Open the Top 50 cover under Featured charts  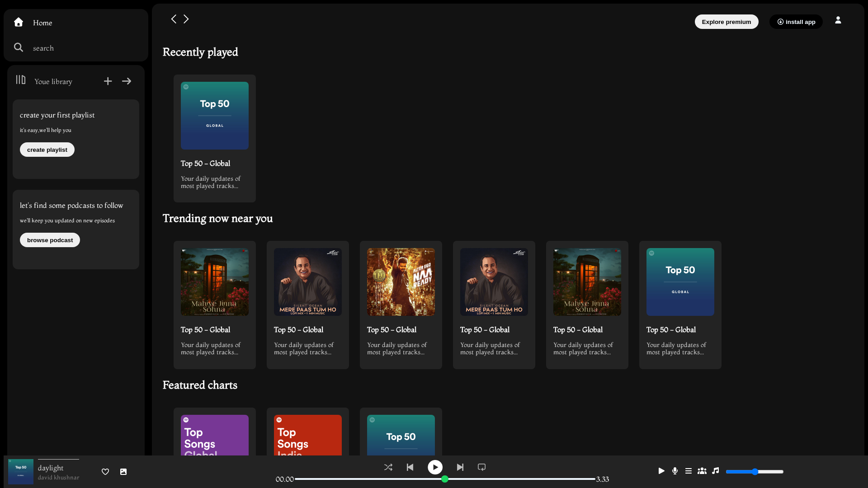tap(401, 435)
